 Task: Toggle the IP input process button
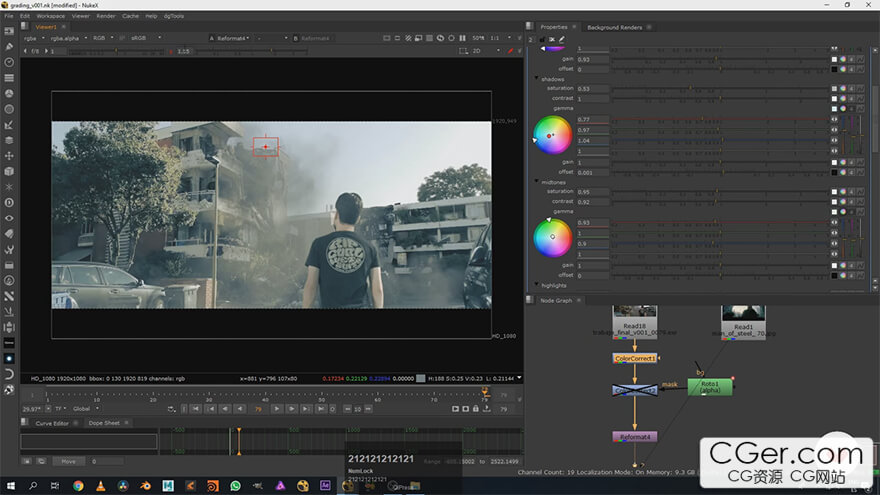coord(122,38)
